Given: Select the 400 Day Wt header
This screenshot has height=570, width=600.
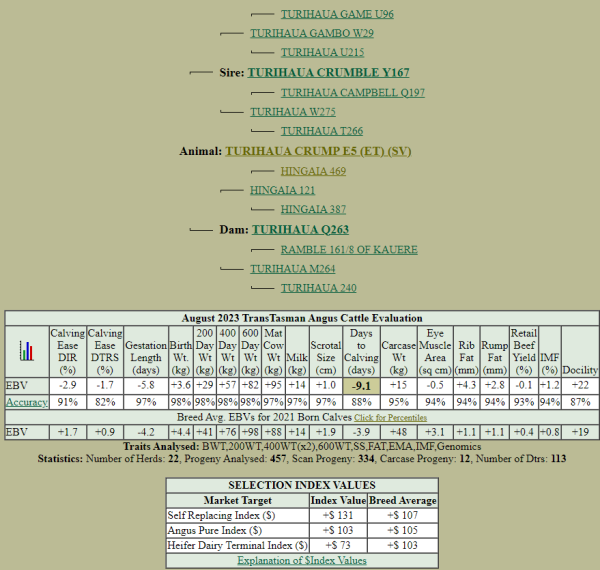Looking at the screenshot, I should coord(227,352).
